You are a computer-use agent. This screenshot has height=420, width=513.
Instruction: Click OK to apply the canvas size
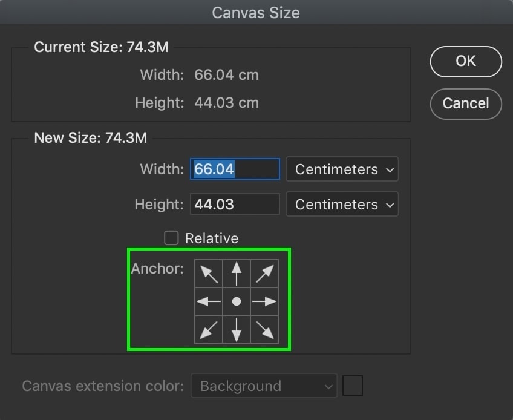(x=465, y=62)
